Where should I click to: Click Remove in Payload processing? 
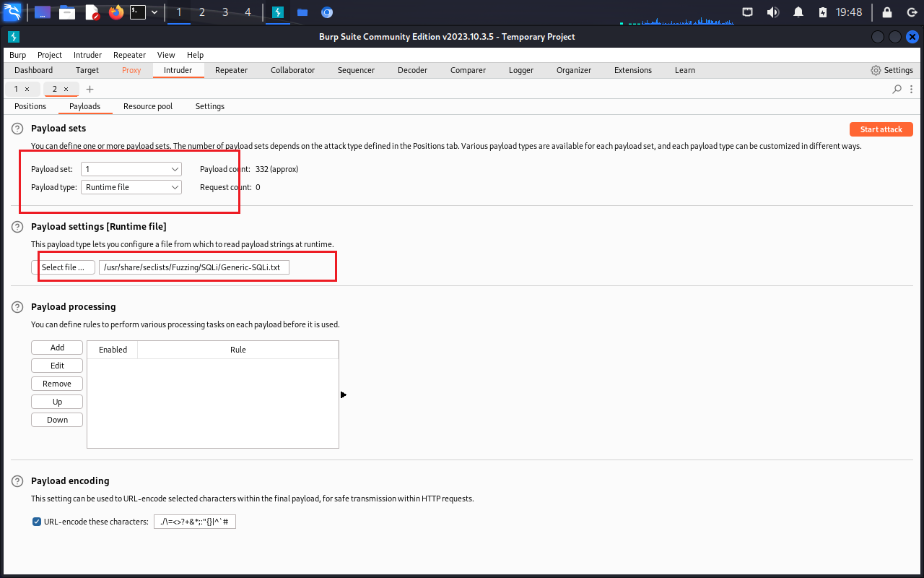[x=57, y=384]
